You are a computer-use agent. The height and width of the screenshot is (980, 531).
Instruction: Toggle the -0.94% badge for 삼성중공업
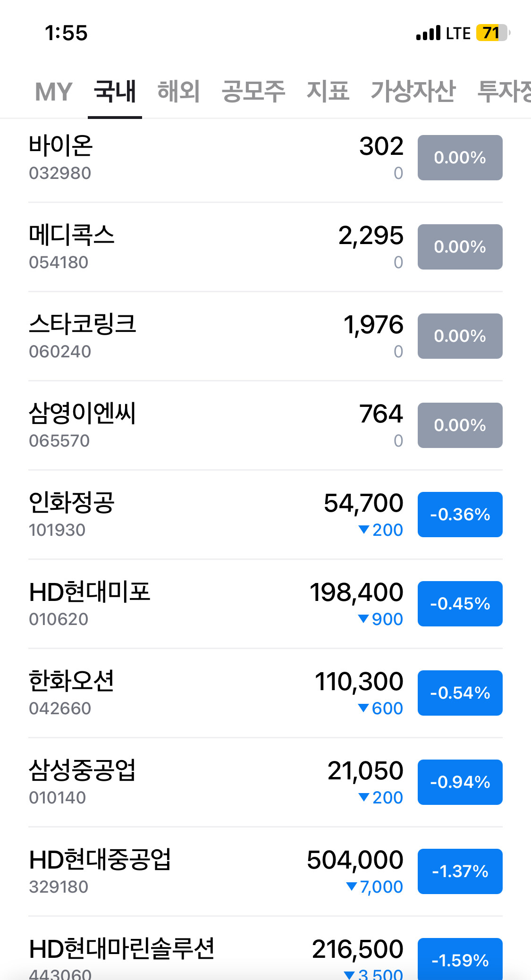460,782
